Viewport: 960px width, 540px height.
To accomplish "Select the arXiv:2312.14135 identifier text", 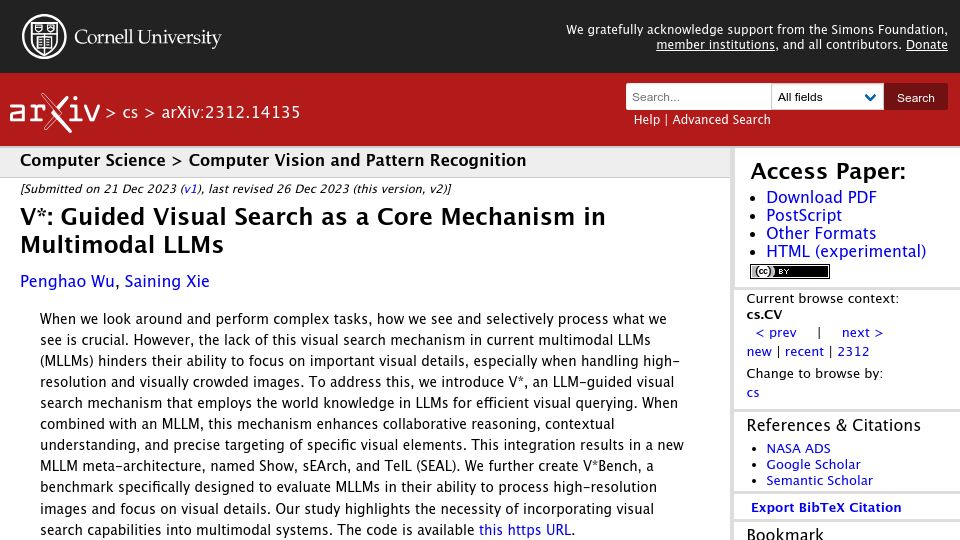I will (230, 113).
